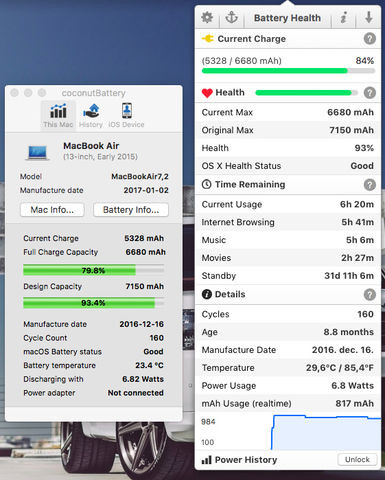Viewport: 385px width, 480px height.
Task: Close the coconutBattery window
Action: click(x=14, y=93)
